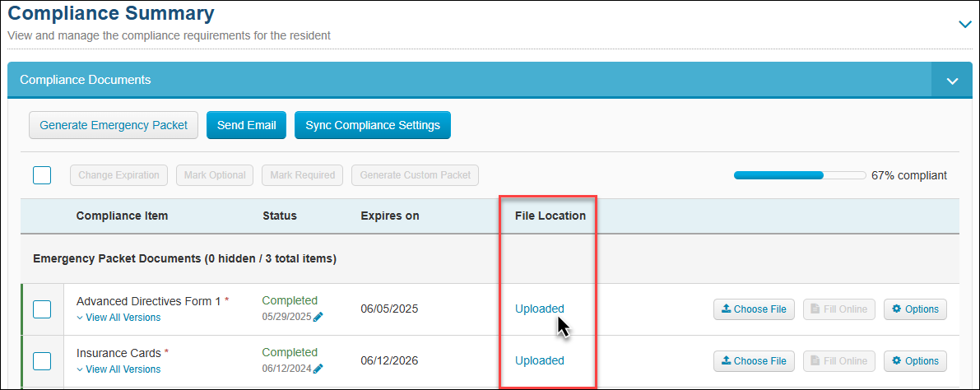This screenshot has height=390, width=980.
Task: Click the Compliance Documents panel title
Action: coord(85,80)
